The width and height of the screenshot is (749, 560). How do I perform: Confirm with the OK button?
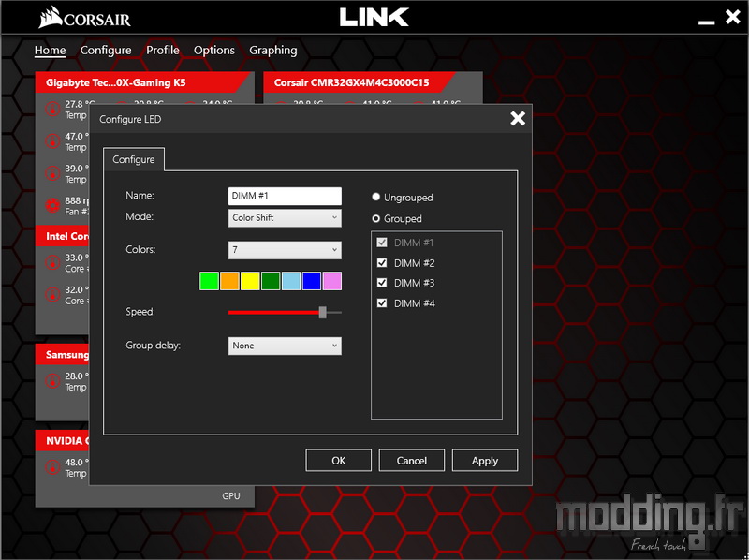click(x=339, y=461)
